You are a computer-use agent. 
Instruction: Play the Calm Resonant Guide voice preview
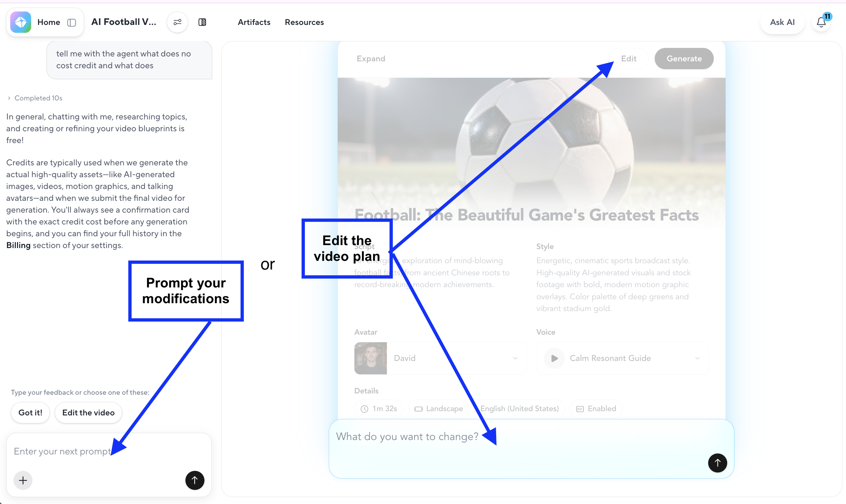[x=554, y=358]
